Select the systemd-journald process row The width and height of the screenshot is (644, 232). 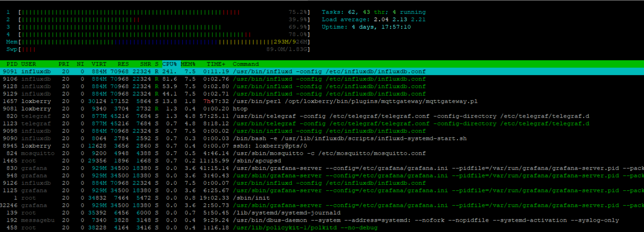322,213
